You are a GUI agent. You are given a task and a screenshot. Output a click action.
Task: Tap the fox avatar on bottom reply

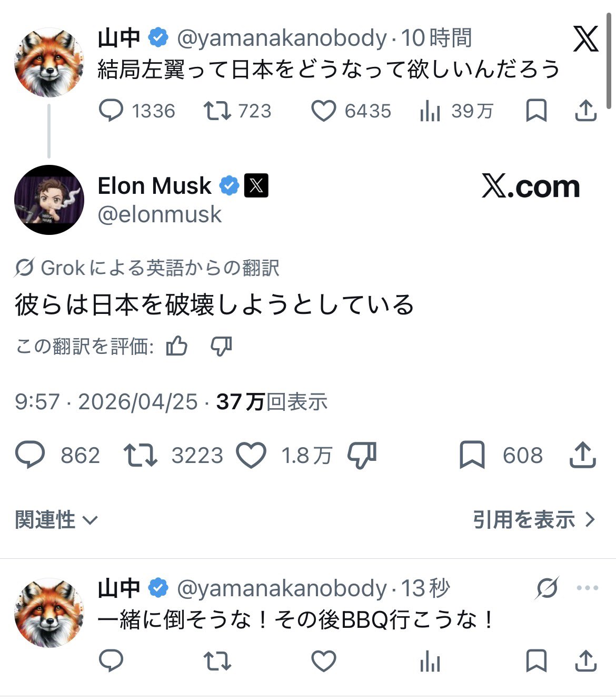click(49, 613)
